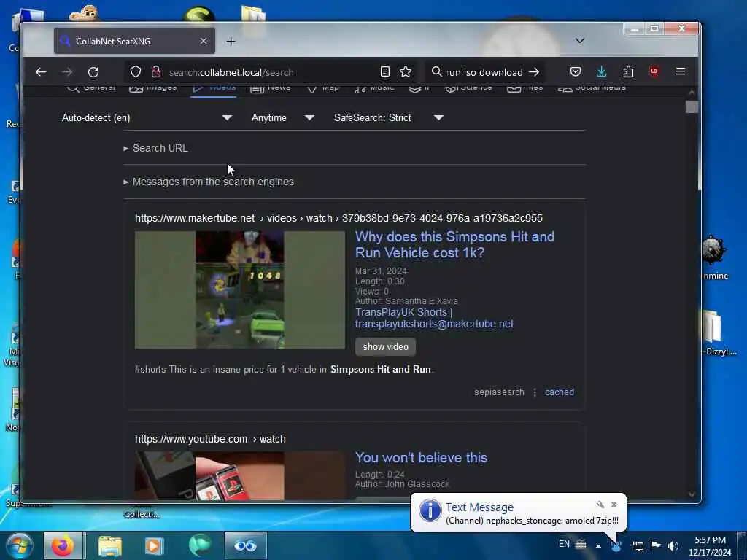Click the show video button
The image size is (747, 560).
(x=385, y=346)
